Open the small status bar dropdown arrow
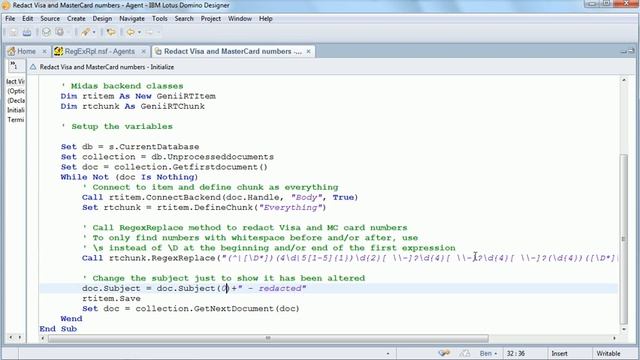The height and width of the screenshot is (360, 640). click(x=388, y=354)
